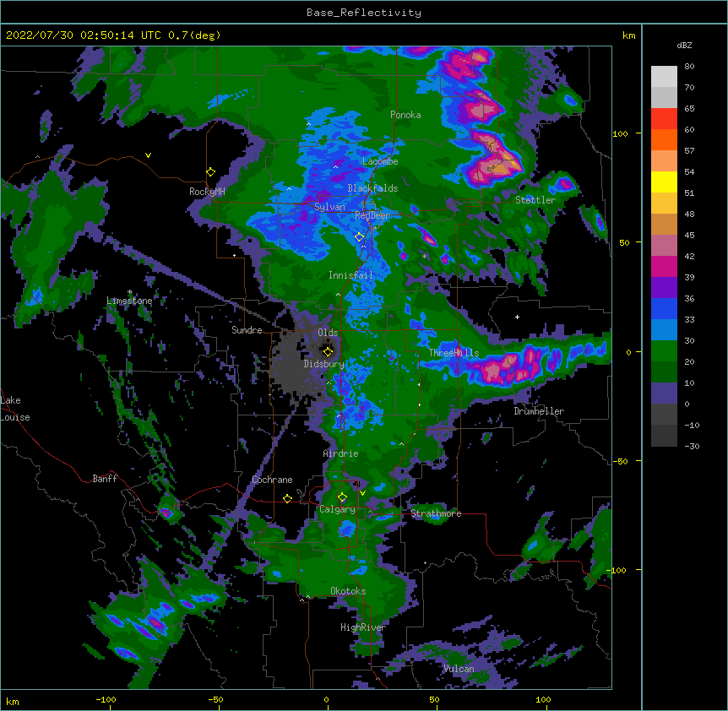Viewport: 728px width, 711px height.
Task: Click the ThreeHills label
Action: (x=454, y=353)
